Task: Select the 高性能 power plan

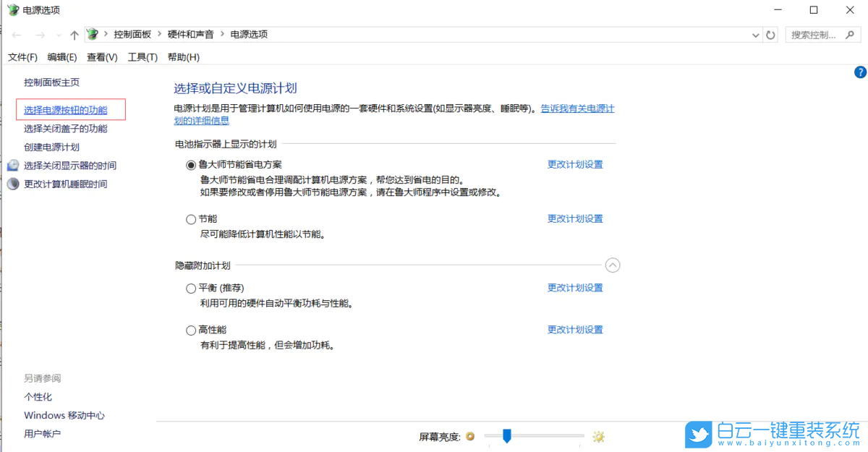Action: click(190, 329)
